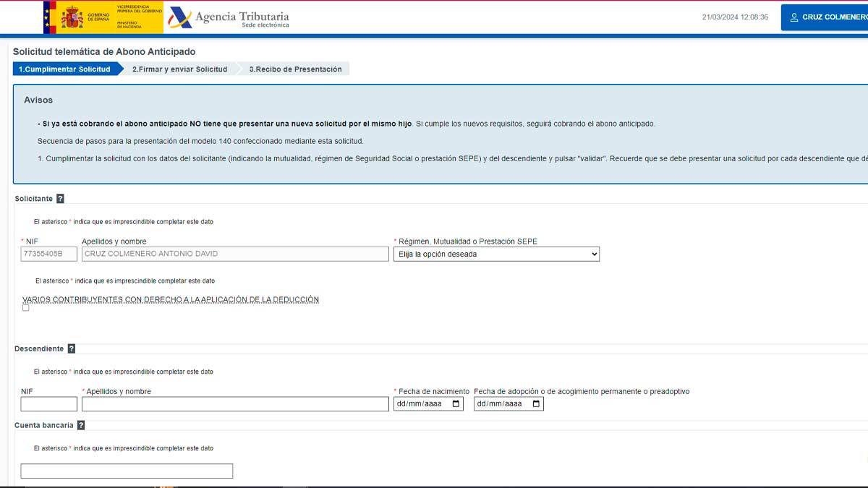Image resolution: width=868 pixels, height=488 pixels.
Task: Open the Descendiente help question mark icon
Action: (x=71, y=348)
